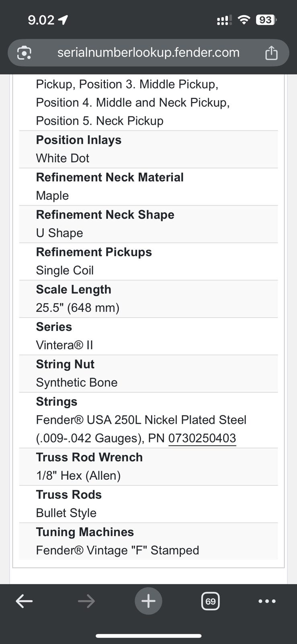This screenshot has width=297, height=644.
Task: Tap the 9.02 clock in the status bar
Action: point(41,20)
